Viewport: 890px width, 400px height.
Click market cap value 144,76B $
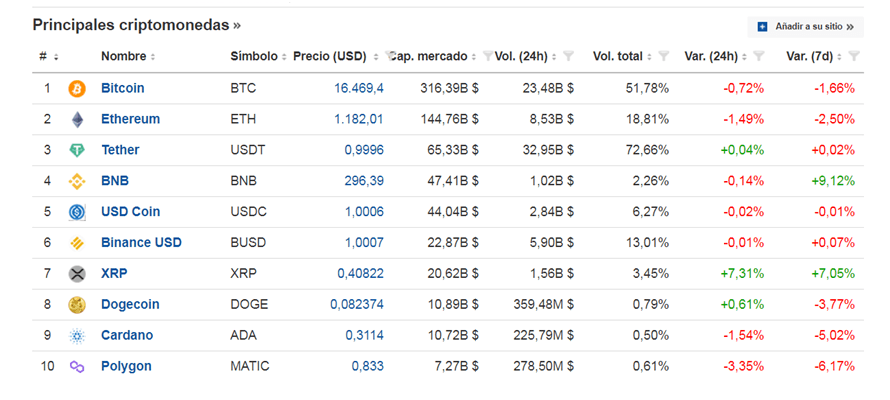[450, 119]
